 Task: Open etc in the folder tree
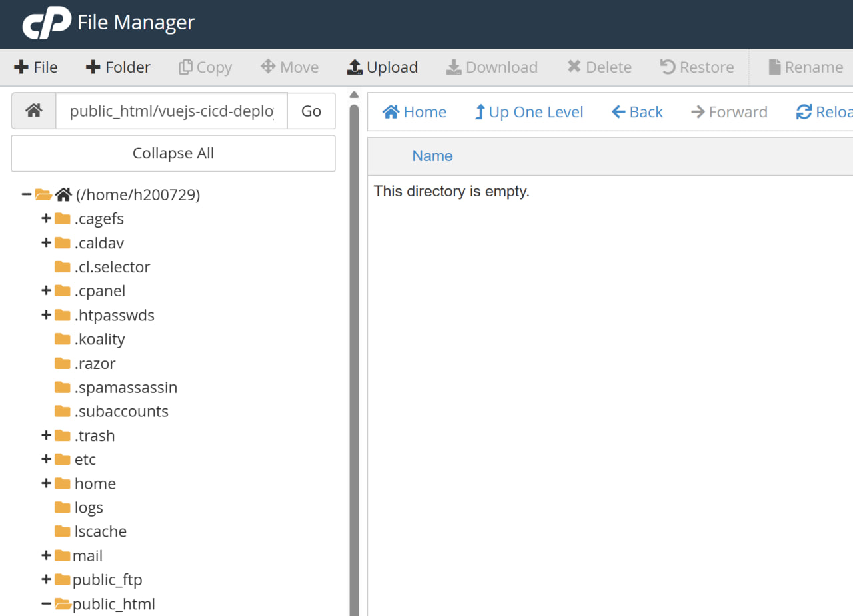[x=85, y=459]
